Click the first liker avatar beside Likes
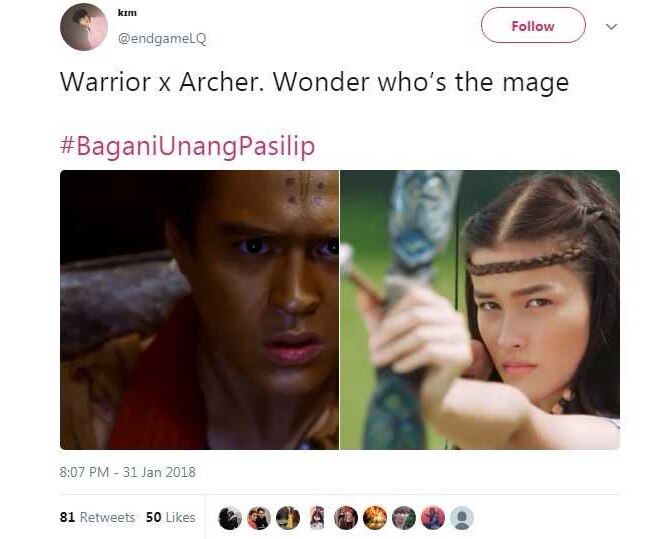The image size is (660, 539). point(230,518)
